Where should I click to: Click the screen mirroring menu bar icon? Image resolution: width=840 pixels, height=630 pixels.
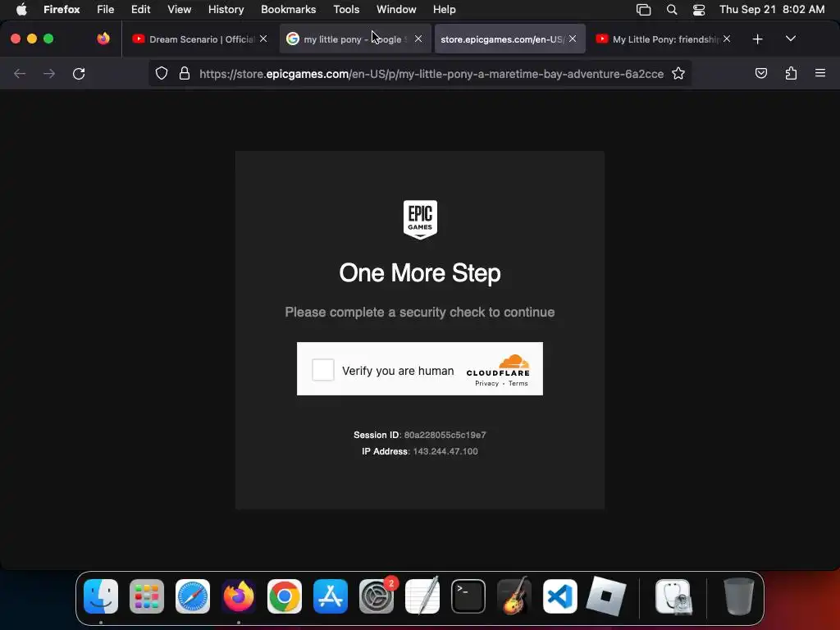coord(643,10)
